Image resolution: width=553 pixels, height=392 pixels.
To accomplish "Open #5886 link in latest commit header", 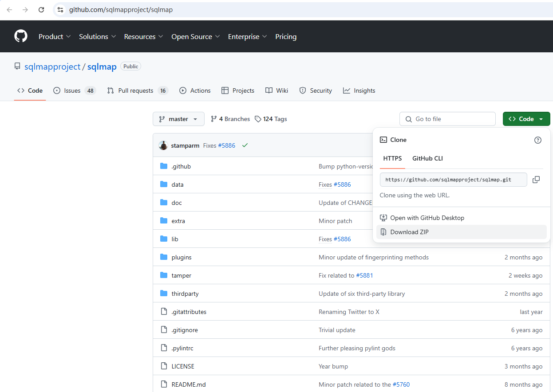I will pos(226,145).
